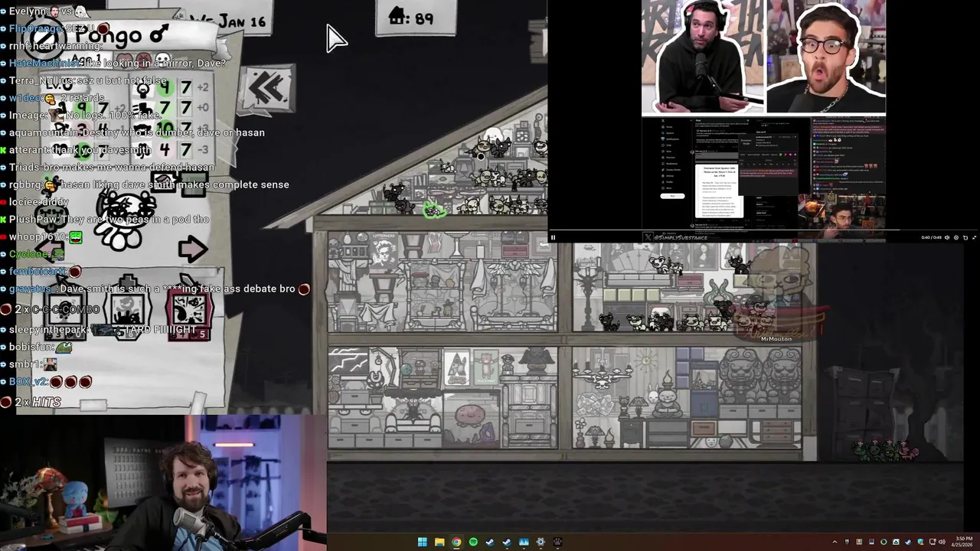
Task: Click chat username atterant
Action: (29, 150)
